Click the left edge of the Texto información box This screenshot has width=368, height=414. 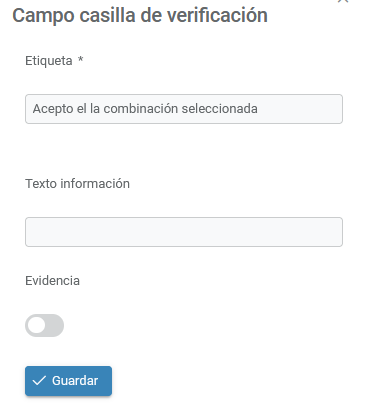point(29,232)
